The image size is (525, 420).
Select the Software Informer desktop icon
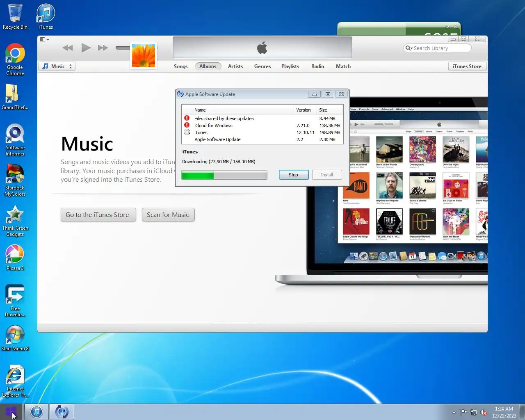pos(15,140)
